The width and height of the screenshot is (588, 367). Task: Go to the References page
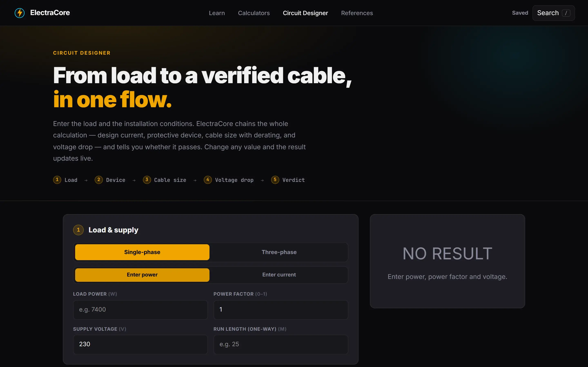pyautogui.click(x=357, y=13)
